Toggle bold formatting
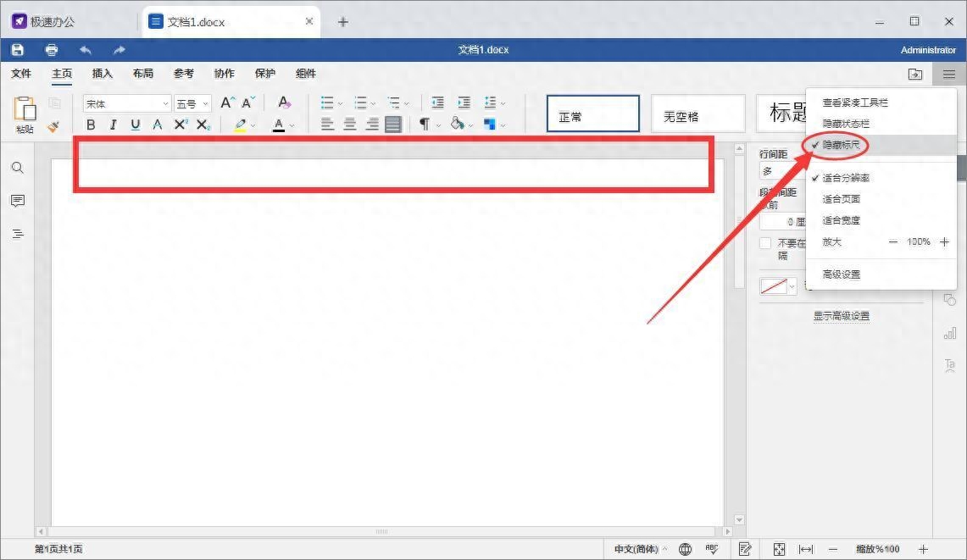The width and height of the screenshot is (967, 560). click(91, 125)
